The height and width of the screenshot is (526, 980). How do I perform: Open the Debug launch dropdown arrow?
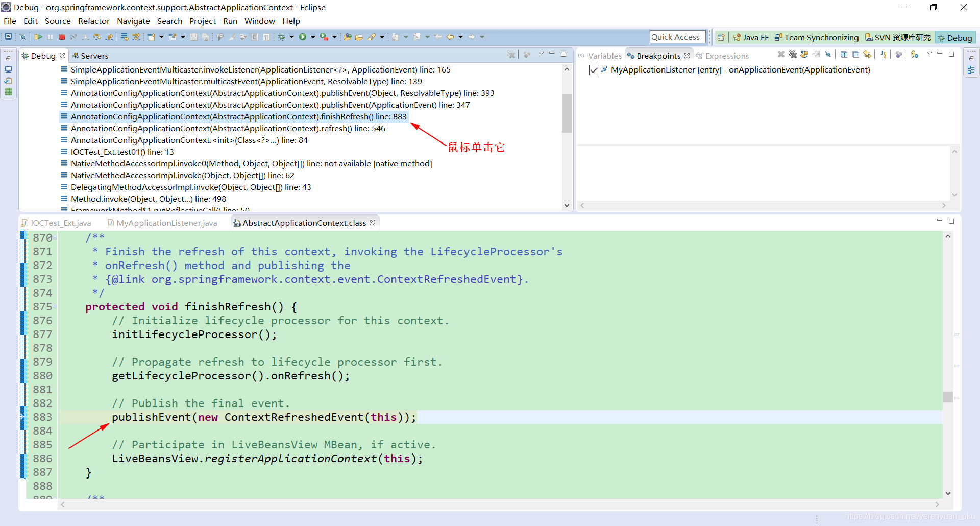coord(291,37)
